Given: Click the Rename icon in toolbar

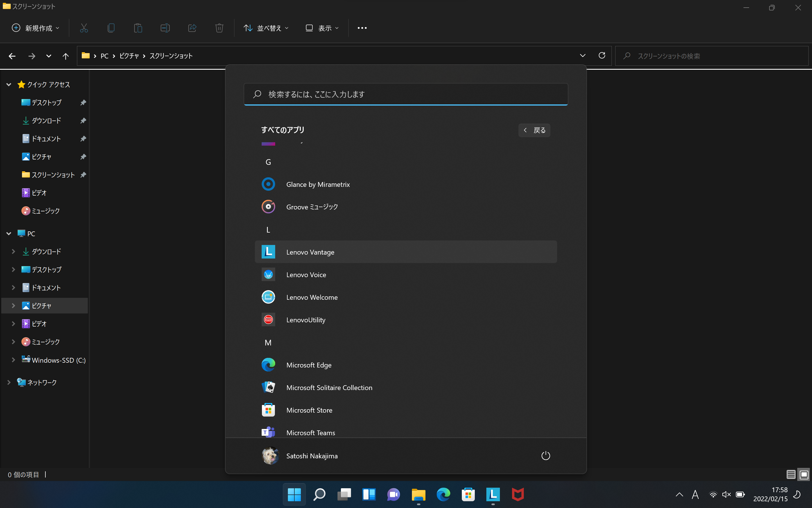Looking at the screenshot, I should [x=165, y=28].
